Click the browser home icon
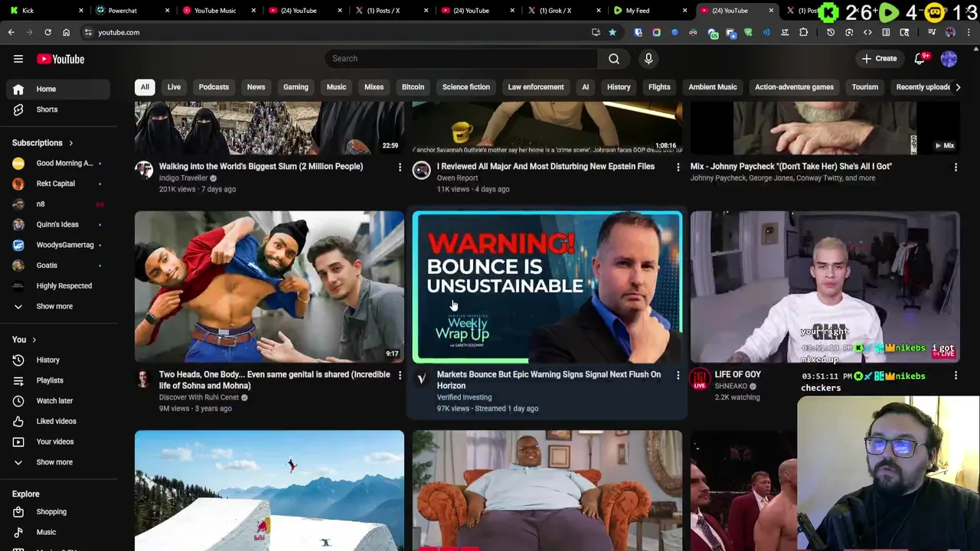The width and height of the screenshot is (980, 551). [66, 32]
